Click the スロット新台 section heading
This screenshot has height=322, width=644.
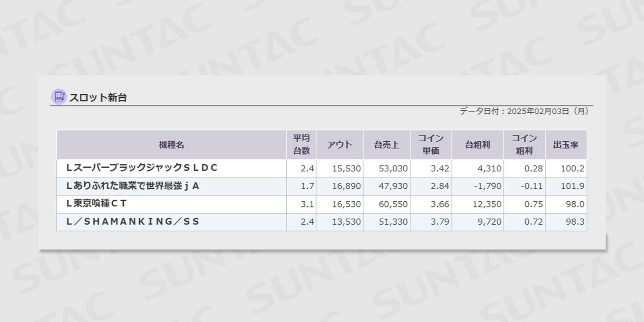98,98
